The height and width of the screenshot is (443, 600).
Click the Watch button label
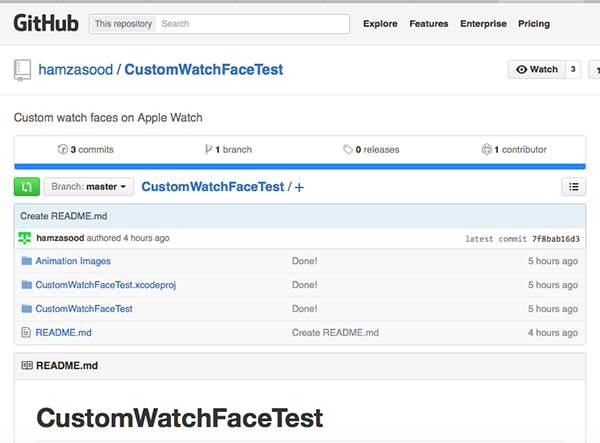pyautogui.click(x=536, y=69)
